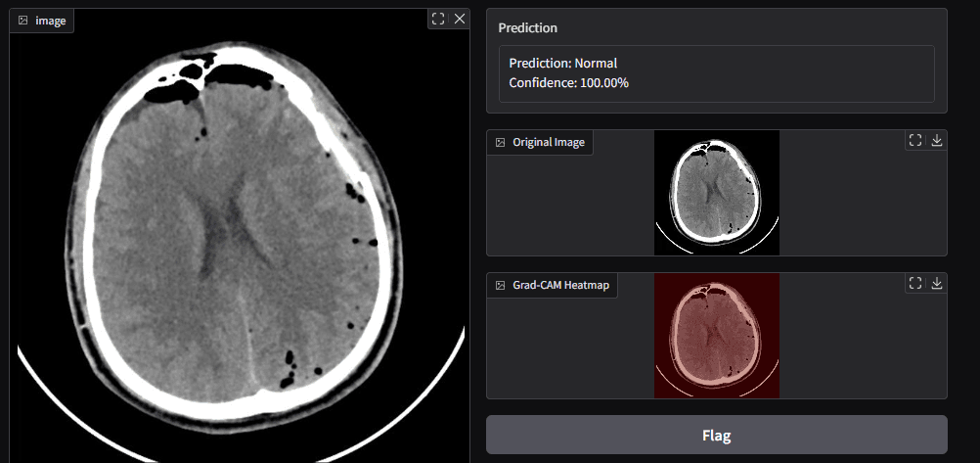
Task: Click the Prediction panel heading
Action: 527,27
